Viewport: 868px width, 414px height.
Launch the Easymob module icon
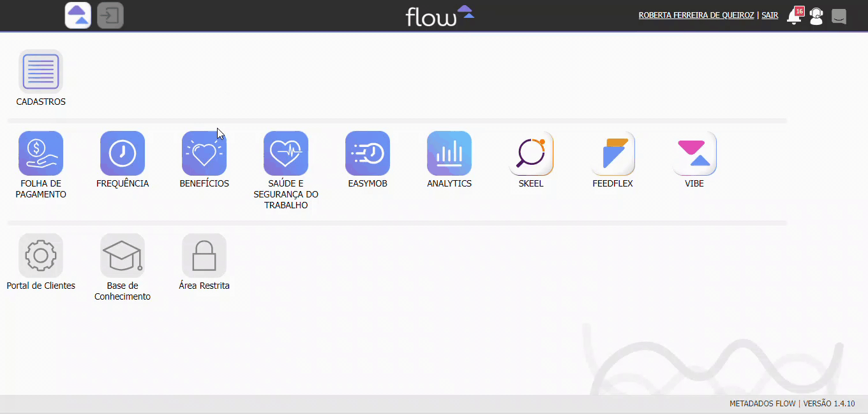pos(368,153)
